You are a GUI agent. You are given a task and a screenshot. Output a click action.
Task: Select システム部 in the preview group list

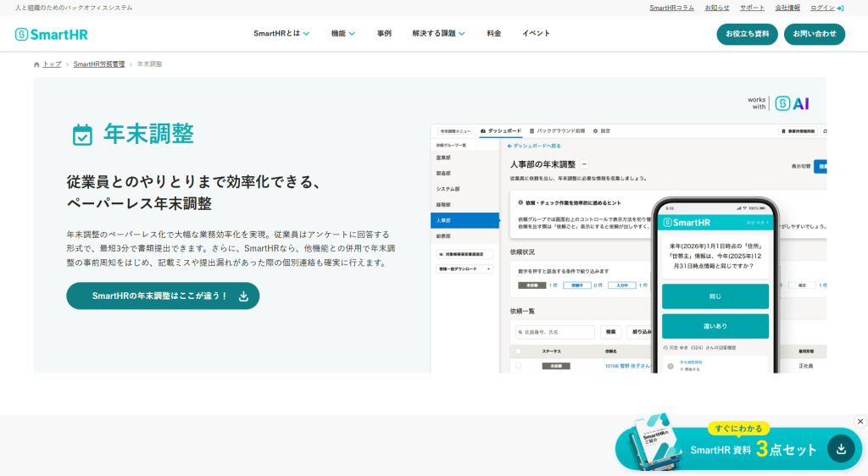pos(465,189)
